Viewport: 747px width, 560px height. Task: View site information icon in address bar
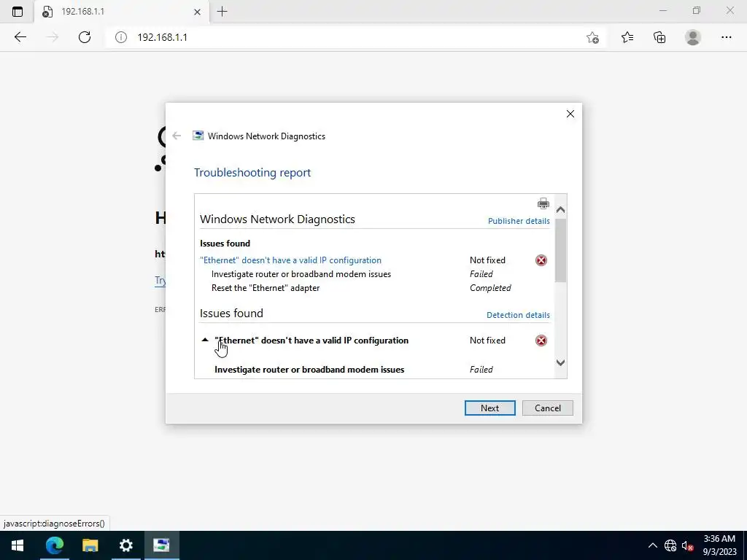pos(121,37)
